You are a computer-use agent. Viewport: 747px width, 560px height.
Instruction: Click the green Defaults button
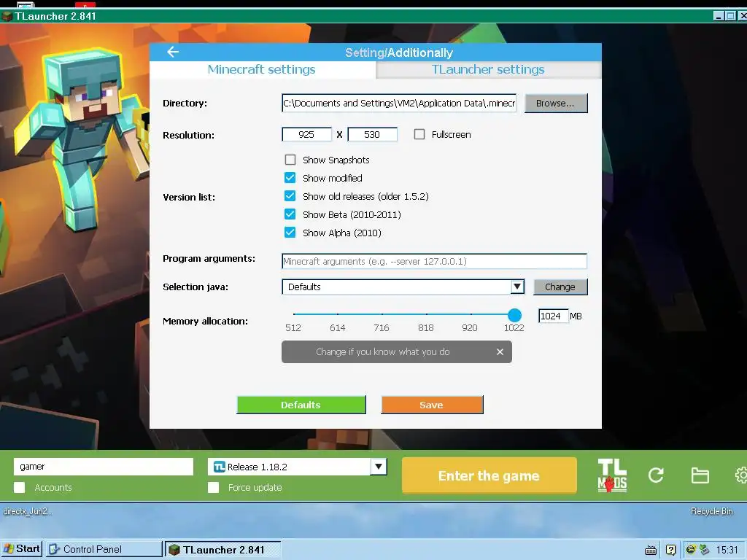click(301, 405)
